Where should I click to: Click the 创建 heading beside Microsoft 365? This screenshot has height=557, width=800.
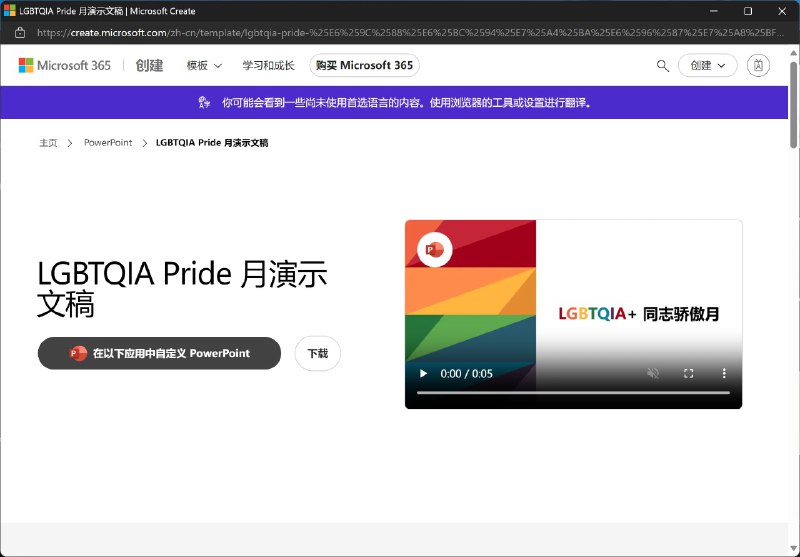149,66
